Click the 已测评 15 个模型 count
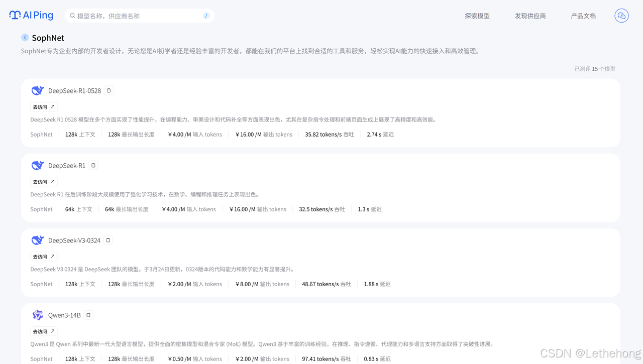Viewport: 643px width, 364px height. 595,69
